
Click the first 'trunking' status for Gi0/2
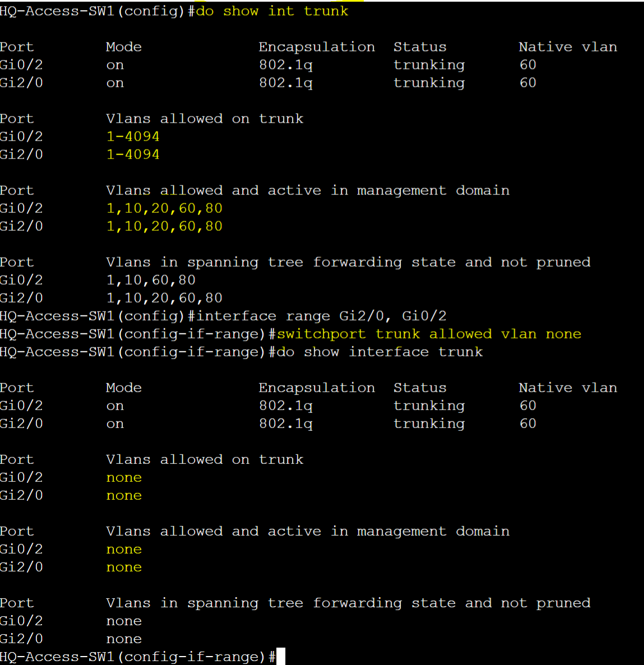(429, 65)
